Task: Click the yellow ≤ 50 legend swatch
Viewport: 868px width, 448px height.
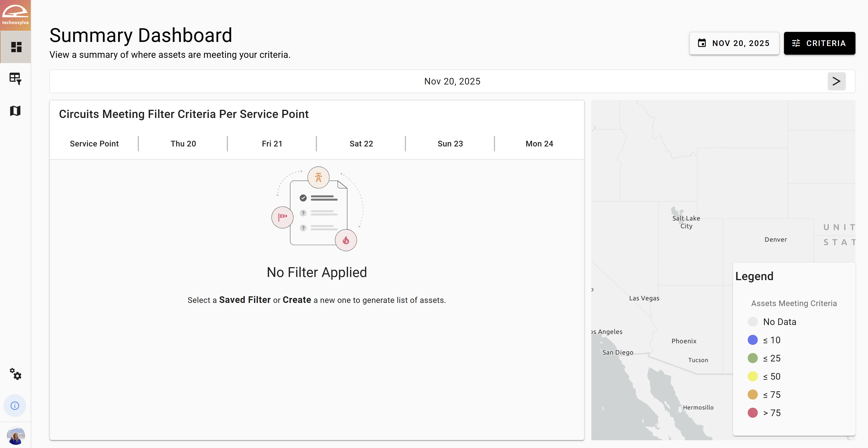Action: click(x=752, y=376)
